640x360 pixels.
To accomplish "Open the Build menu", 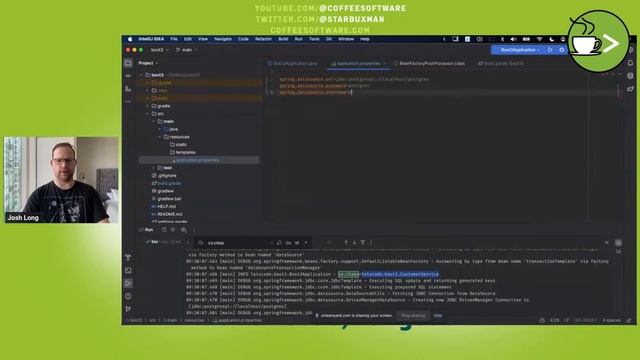I will [283, 39].
